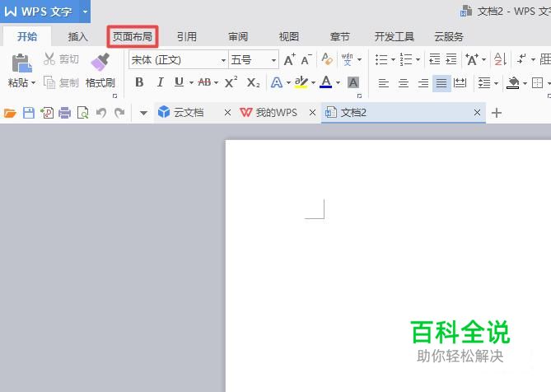The width and height of the screenshot is (551, 392).
Task: Open print preview
Action: 83,113
